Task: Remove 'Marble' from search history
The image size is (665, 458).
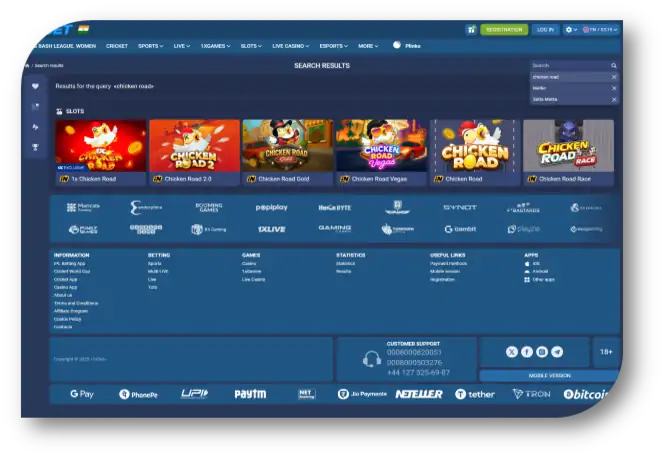Action: [614, 88]
